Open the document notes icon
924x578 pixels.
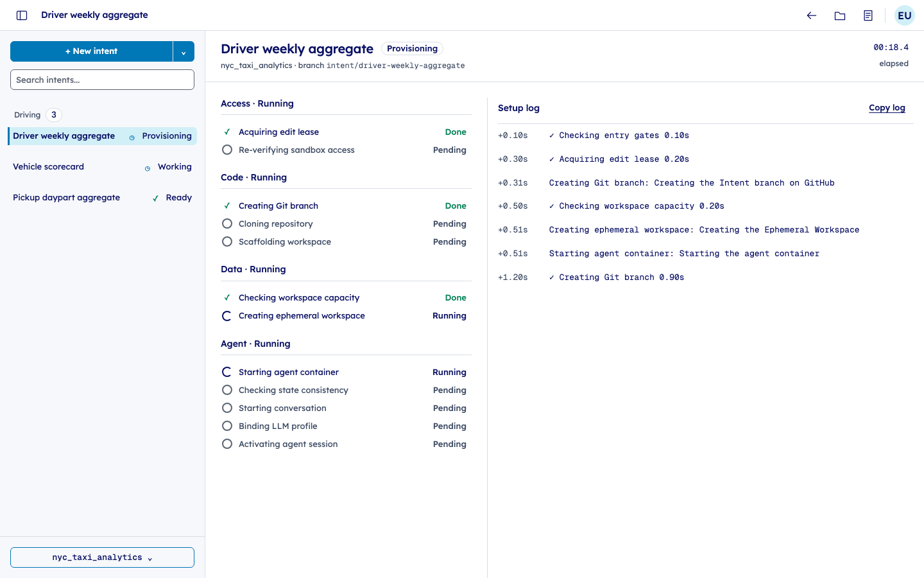coord(868,15)
